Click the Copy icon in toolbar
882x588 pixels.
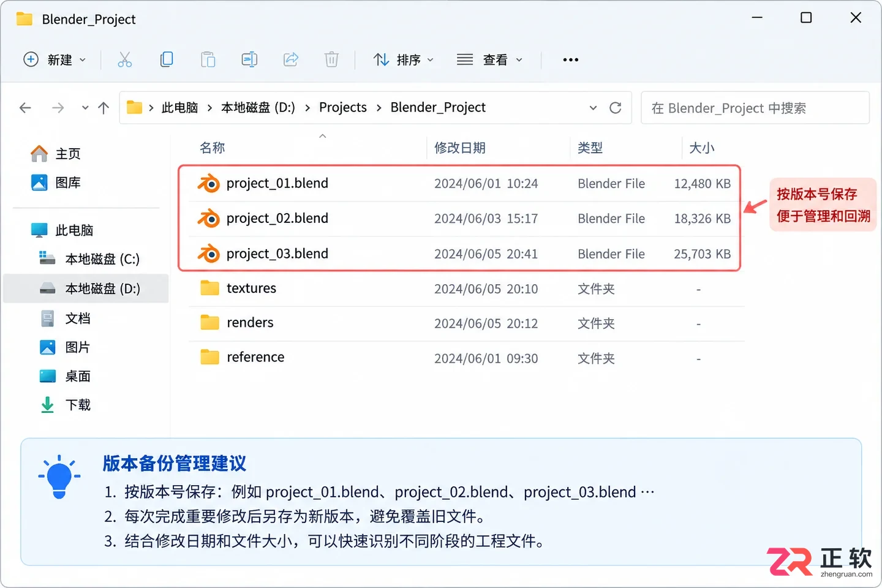[x=166, y=59]
